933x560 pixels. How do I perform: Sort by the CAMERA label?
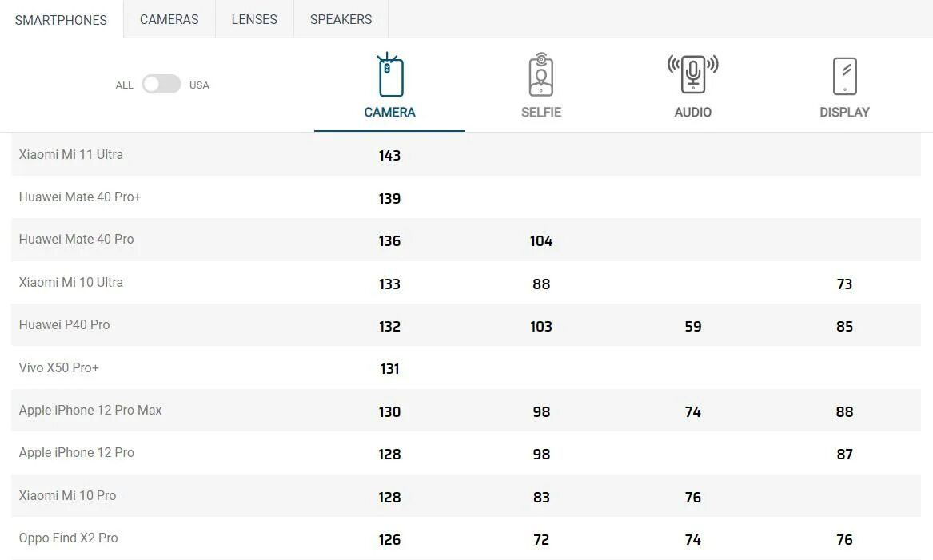pyautogui.click(x=389, y=113)
